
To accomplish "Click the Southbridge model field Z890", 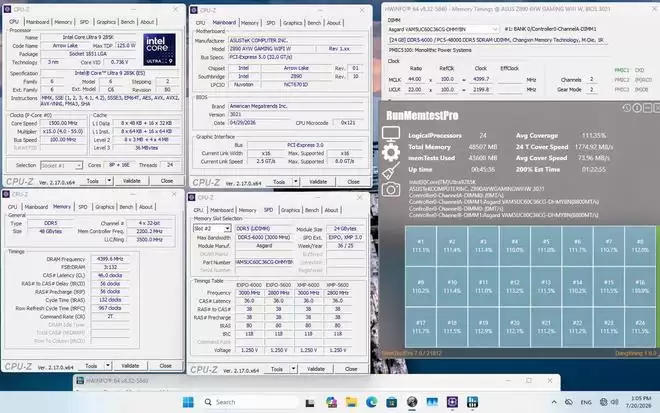I will (296, 76).
